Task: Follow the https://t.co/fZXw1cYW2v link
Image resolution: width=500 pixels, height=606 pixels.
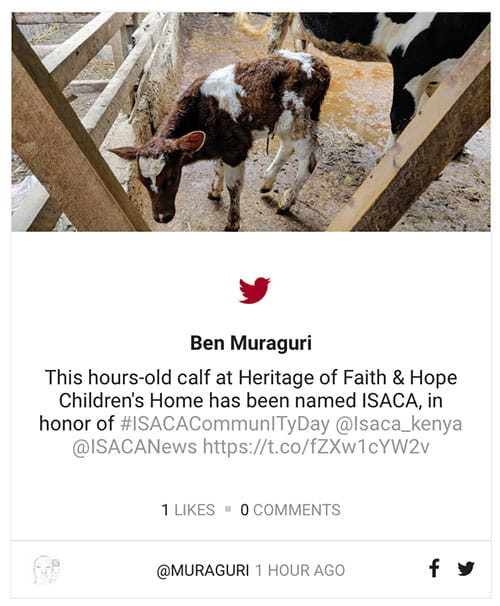Action: coord(316,447)
